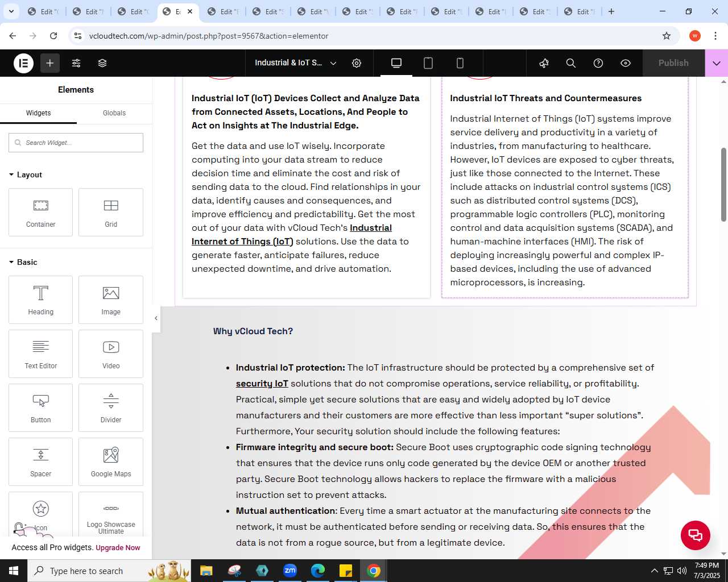Click the Why vCloud Tech? heading

click(x=253, y=331)
